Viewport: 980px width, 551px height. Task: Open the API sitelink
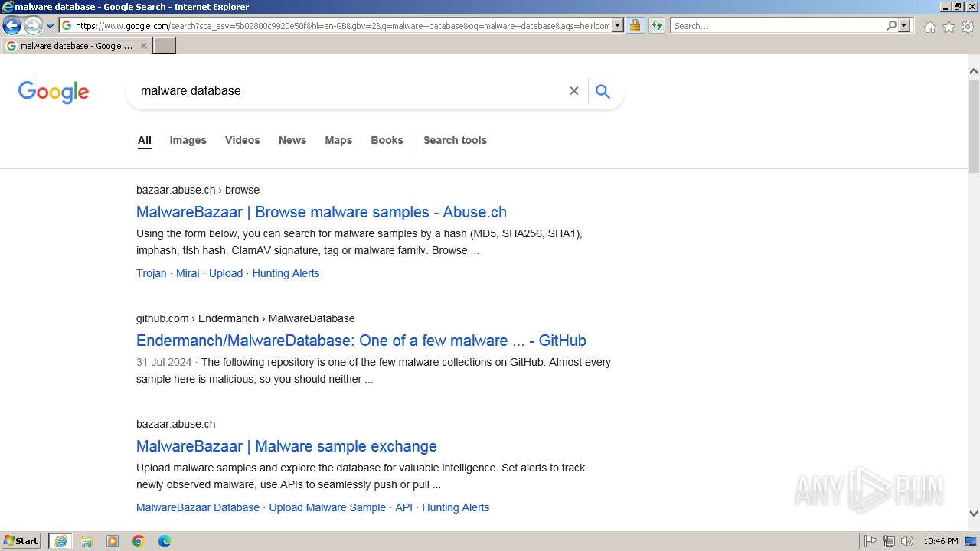pyautogui.click(x=403, y=507)
